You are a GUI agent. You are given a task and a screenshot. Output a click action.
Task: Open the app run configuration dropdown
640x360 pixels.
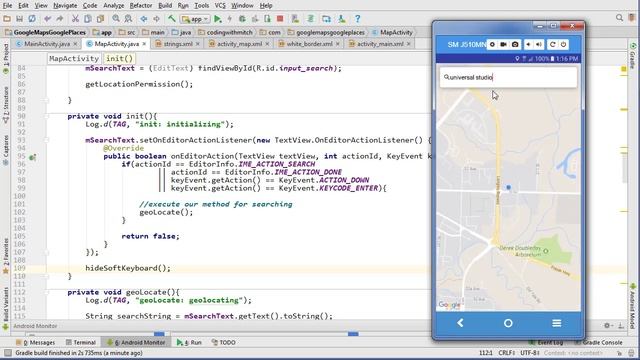coord(196,19)
